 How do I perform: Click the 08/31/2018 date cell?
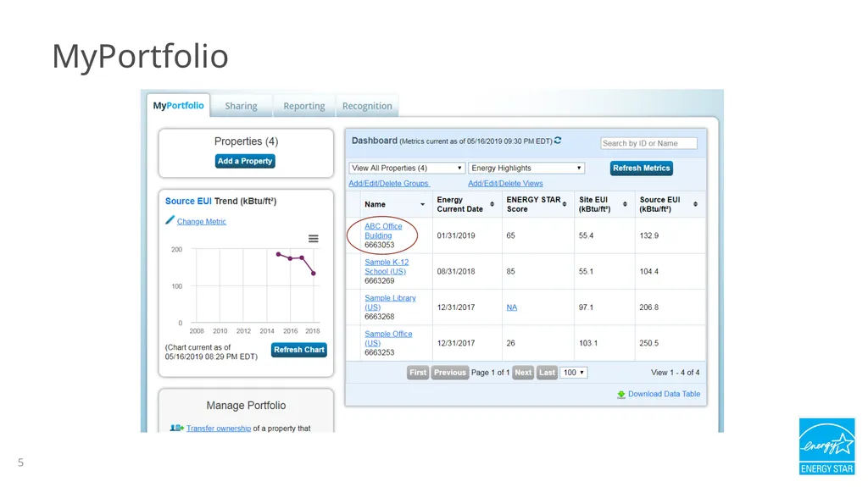pos(456,272)
